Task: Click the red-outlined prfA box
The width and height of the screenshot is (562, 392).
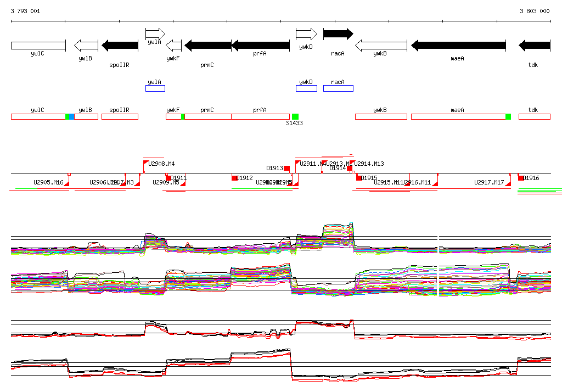Action: 261,116
